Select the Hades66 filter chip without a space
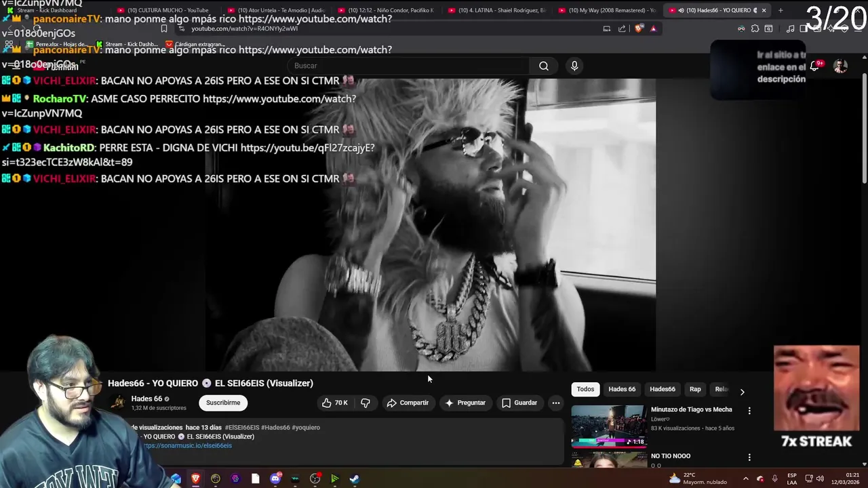 (x=663, y=389)
